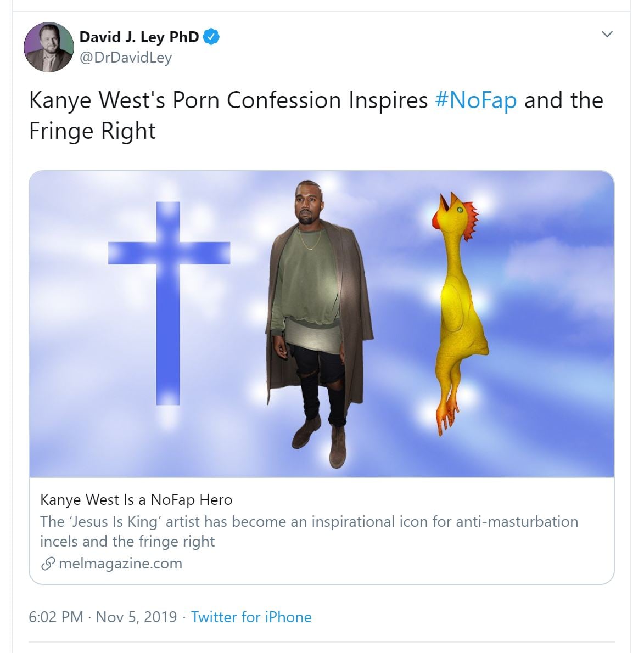The width and height of the screenshot is (644, 653).
Task: Click the 'Fringe Right' tweet text line
Action: coord(92,131)
